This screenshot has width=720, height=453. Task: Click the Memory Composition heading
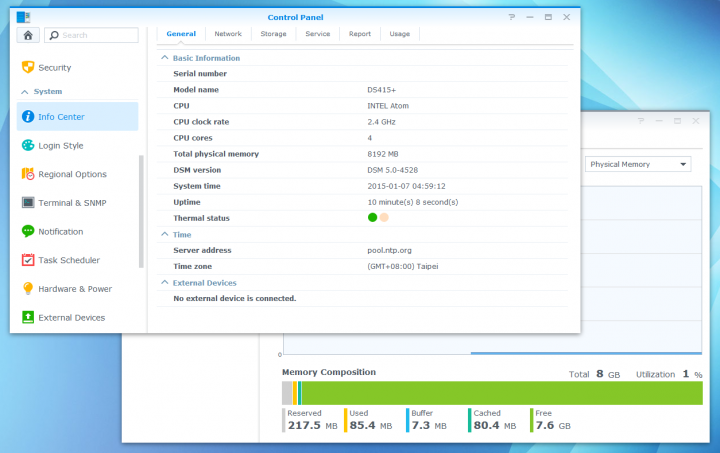click(x=329, y=372)
